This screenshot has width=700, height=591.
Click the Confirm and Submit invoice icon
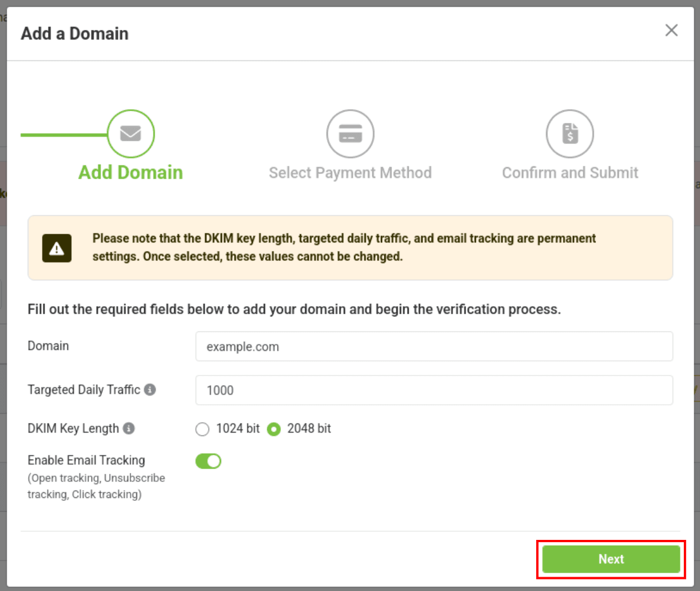(x=570, y=134)
